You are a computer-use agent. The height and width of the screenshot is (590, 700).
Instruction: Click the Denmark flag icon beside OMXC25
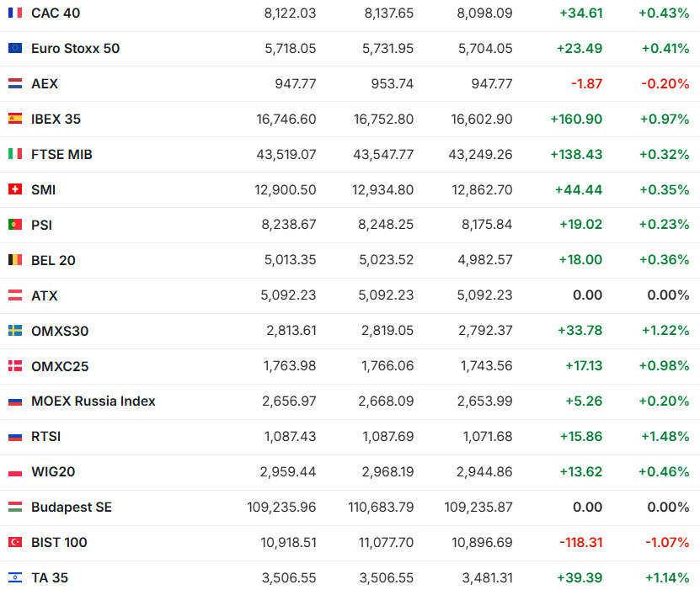pos(15,366)
